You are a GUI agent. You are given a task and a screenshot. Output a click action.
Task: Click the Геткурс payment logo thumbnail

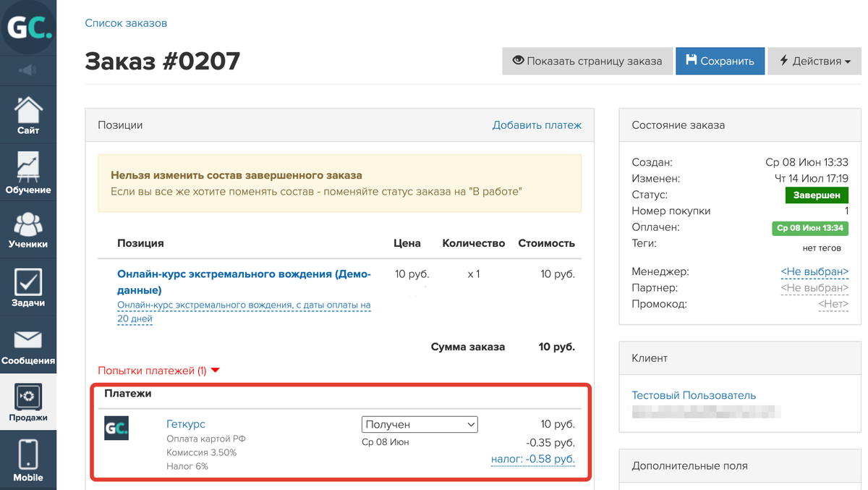[116, 428]
